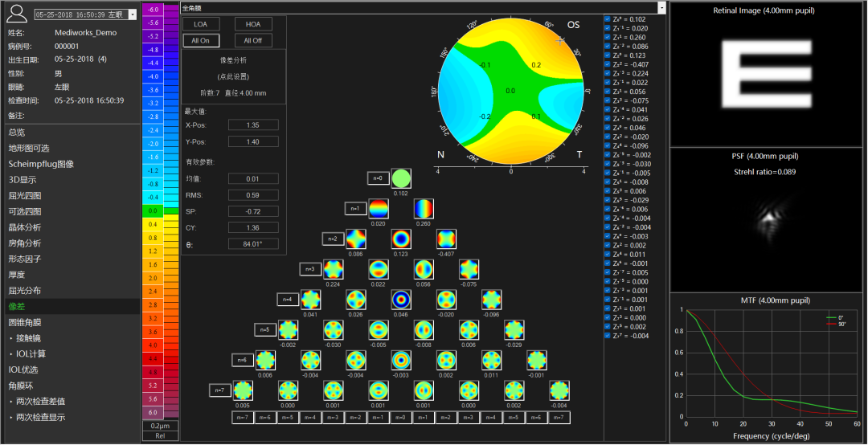The width and height of the screenshot is (868, 445).
Task: Uncheck the Z1¹ = 0.260 coefficient checkbox
Action: coord(608,38)
